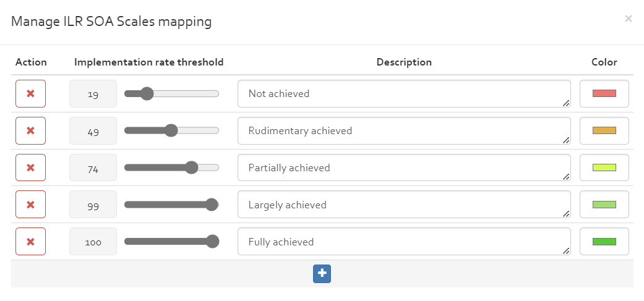Click the threshold value box showing 100
644x301 pixels.
pos(93,242)
